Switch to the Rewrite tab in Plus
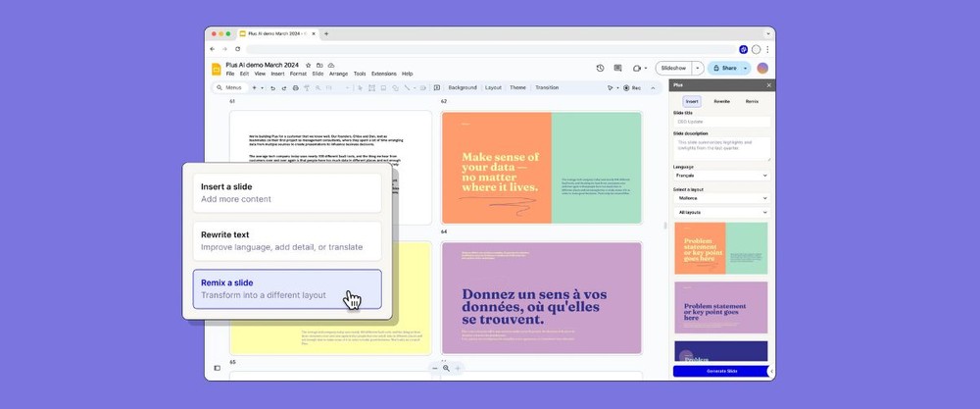Screen dimensions: 980x409 click(721, 101)
